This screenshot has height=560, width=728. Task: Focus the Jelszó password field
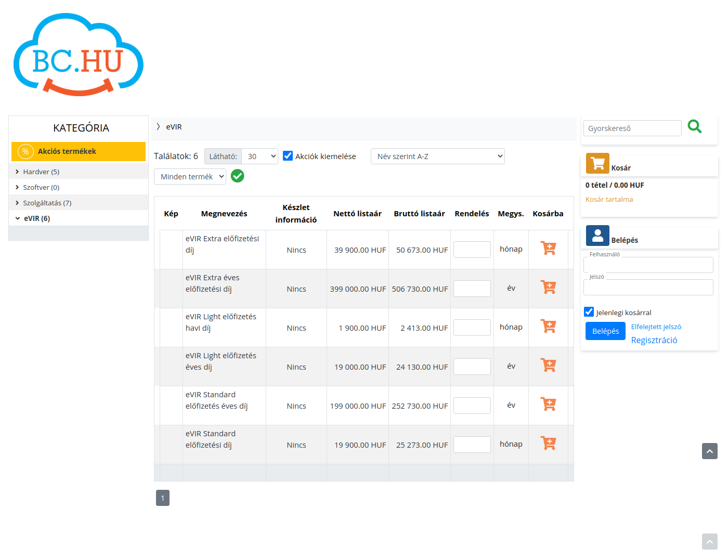click(x=648, y=287)
